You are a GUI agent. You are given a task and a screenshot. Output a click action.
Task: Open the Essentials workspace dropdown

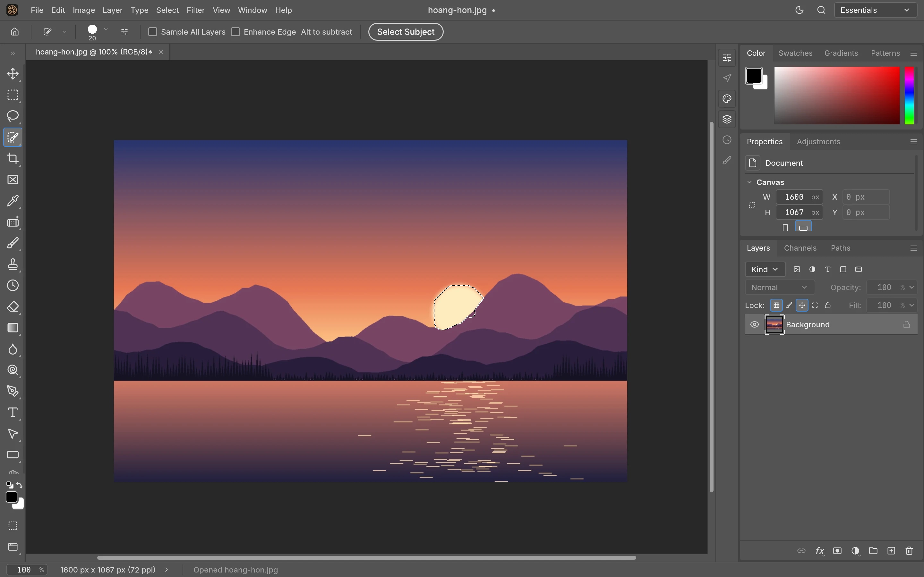875,10
